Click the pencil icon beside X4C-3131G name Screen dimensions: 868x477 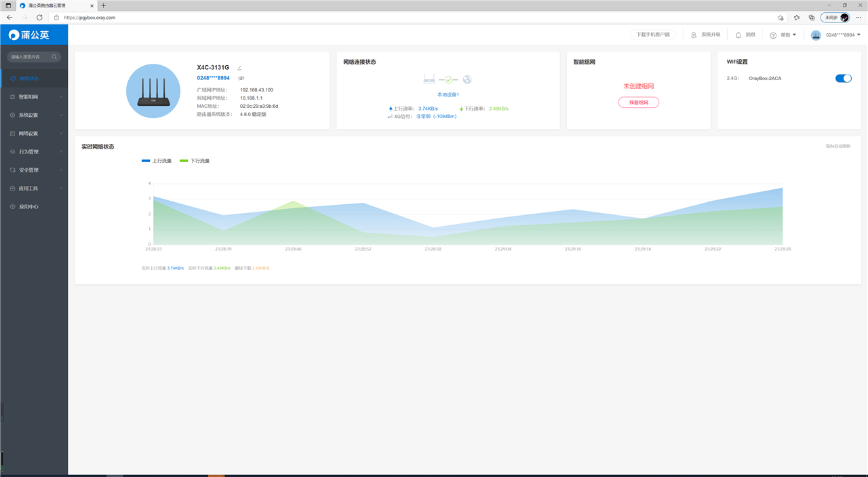pyautogui.click(x=239, y=68)
